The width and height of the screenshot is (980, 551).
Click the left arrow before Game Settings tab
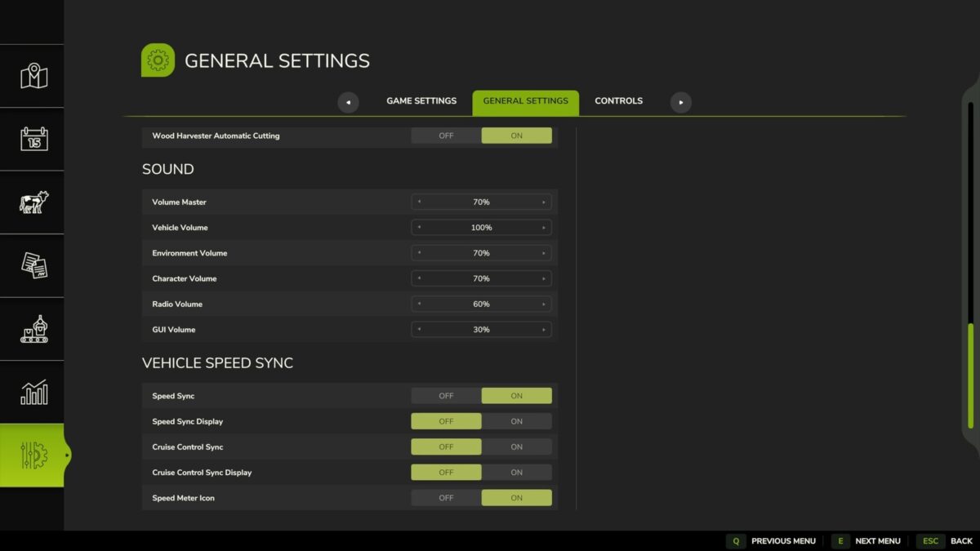348,102
